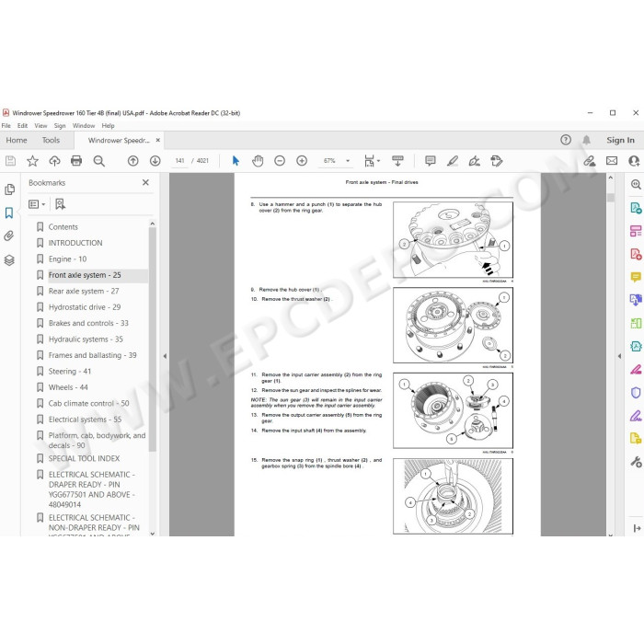Open the Contents bookmark
This screenshot has width=644, height=644.
tap(63, 226)
